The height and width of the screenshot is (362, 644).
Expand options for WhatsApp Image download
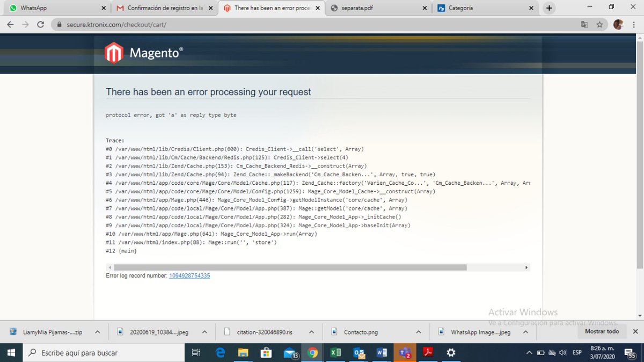click(x=526, y=332)
